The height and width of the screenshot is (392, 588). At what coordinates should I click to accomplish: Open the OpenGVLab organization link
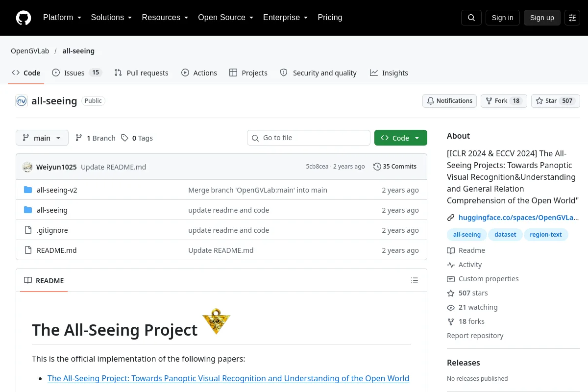pyautogui.click(x=30, y=51)
